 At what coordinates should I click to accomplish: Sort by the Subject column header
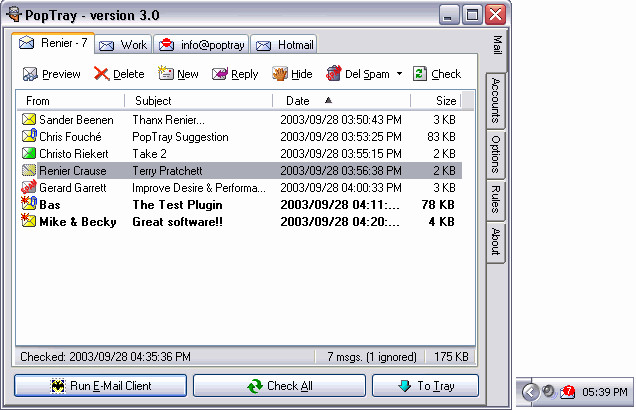[198, 101]
